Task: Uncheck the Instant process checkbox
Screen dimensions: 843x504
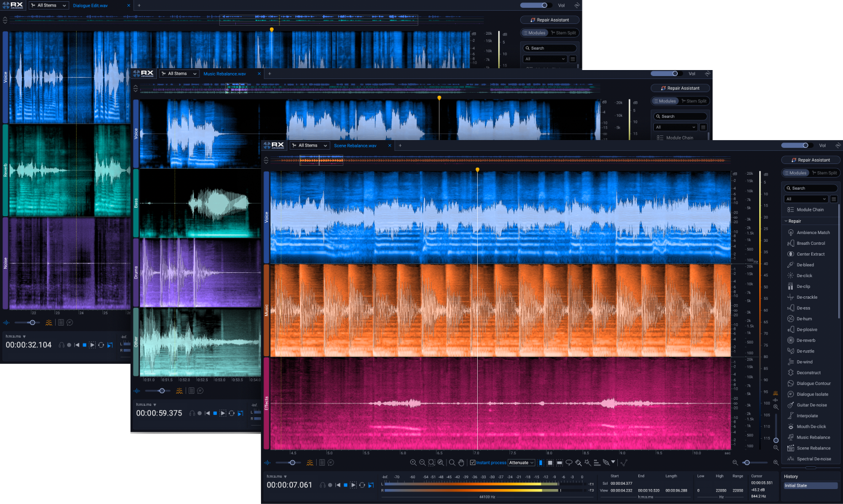Action: 472,463
